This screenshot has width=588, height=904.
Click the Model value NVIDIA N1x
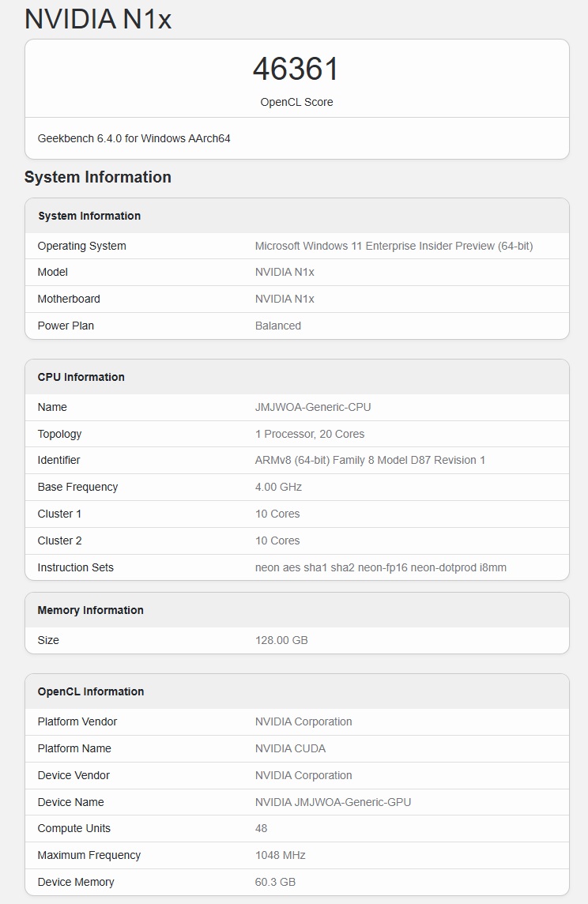[285, 272]
